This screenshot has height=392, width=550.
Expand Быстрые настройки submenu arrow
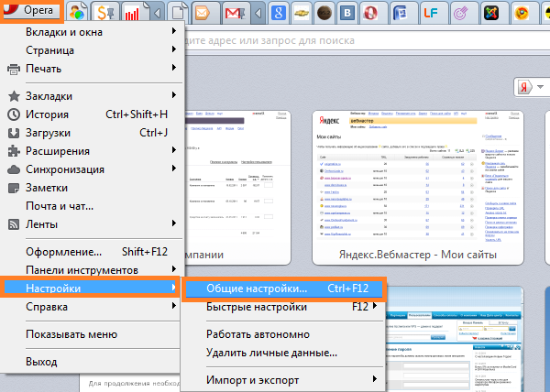(x=375, y=306)
